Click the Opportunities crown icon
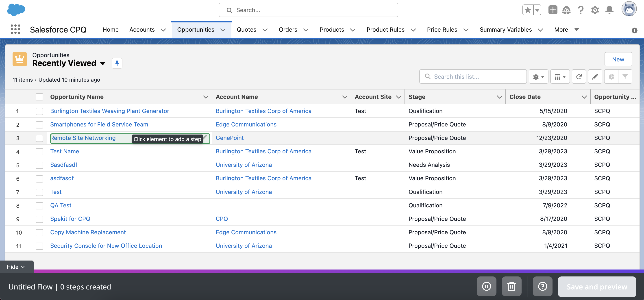 point(20,59)
